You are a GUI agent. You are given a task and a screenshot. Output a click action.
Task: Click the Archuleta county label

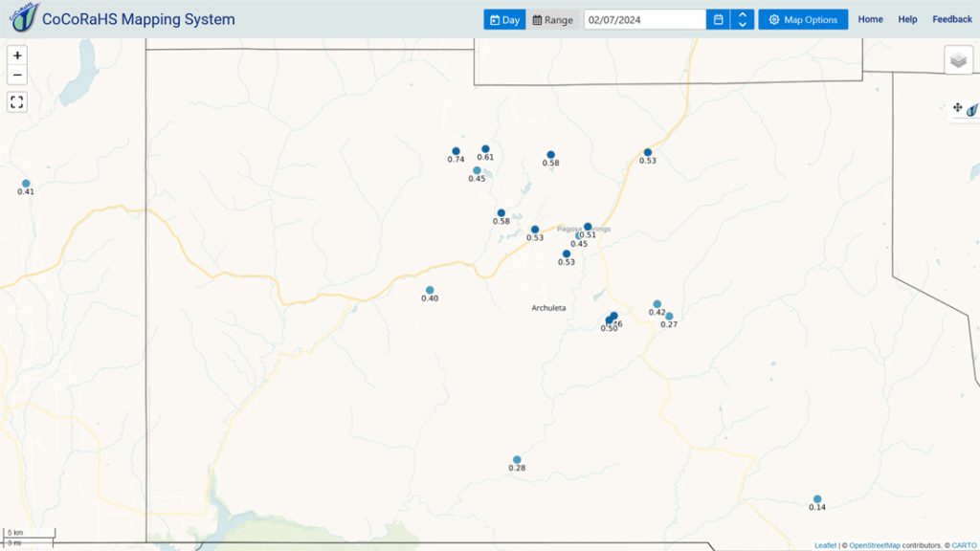pyautogui.click(x=548, y=308)
